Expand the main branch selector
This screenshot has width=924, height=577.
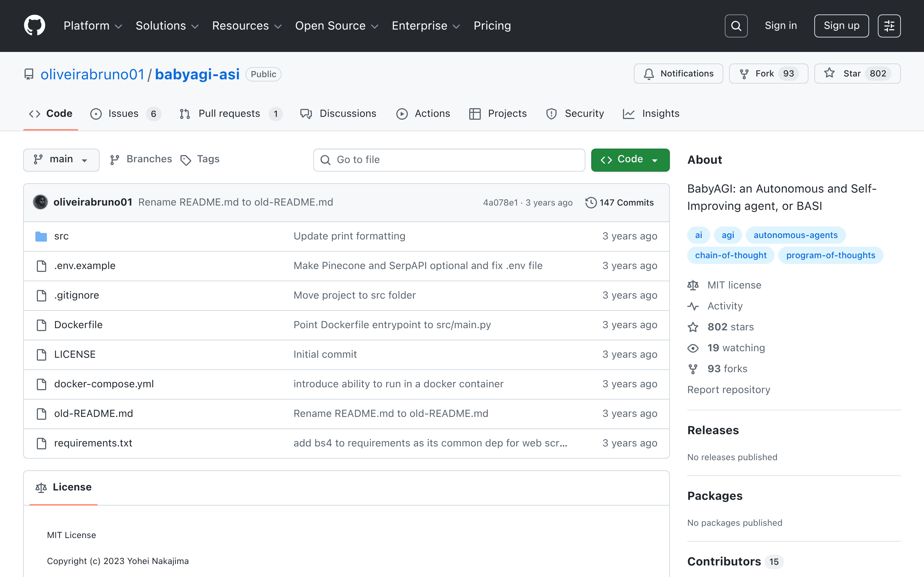point(61,159)
